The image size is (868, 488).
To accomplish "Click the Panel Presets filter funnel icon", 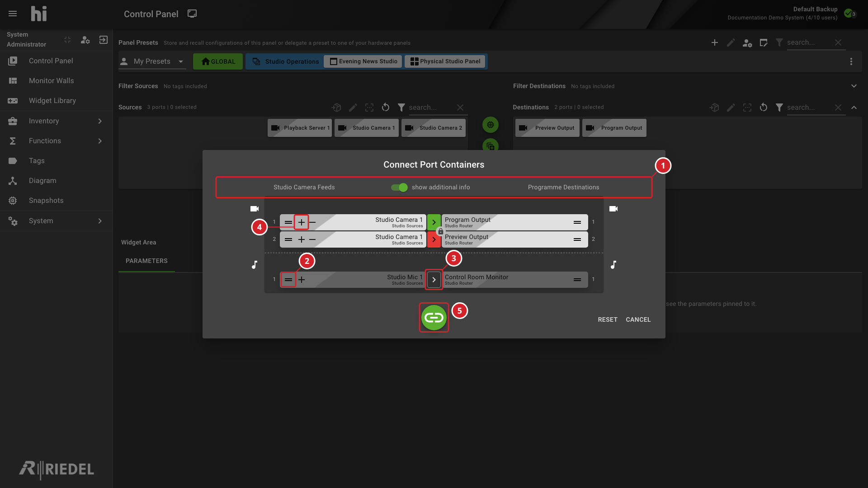I will point(779,42).
